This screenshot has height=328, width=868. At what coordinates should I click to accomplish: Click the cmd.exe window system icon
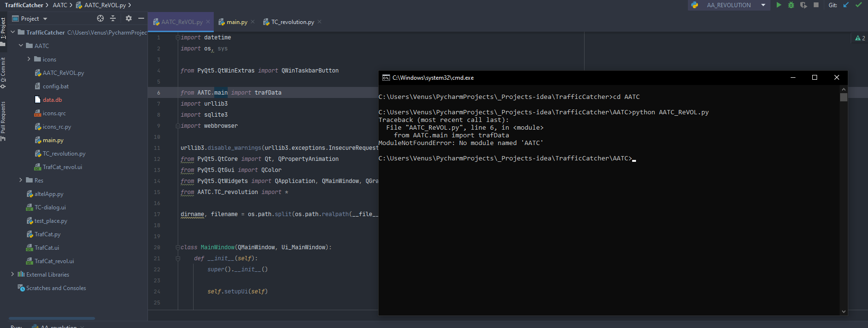386,77
